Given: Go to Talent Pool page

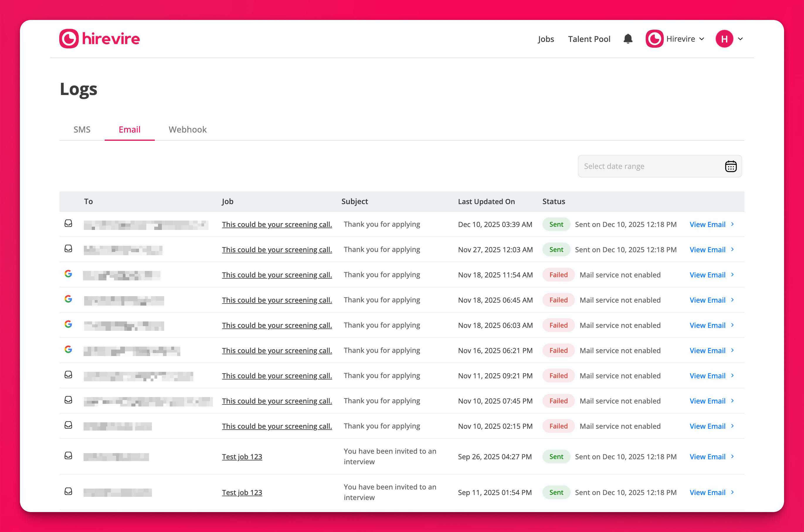Looking at the screenshot, I should (589, 39).
